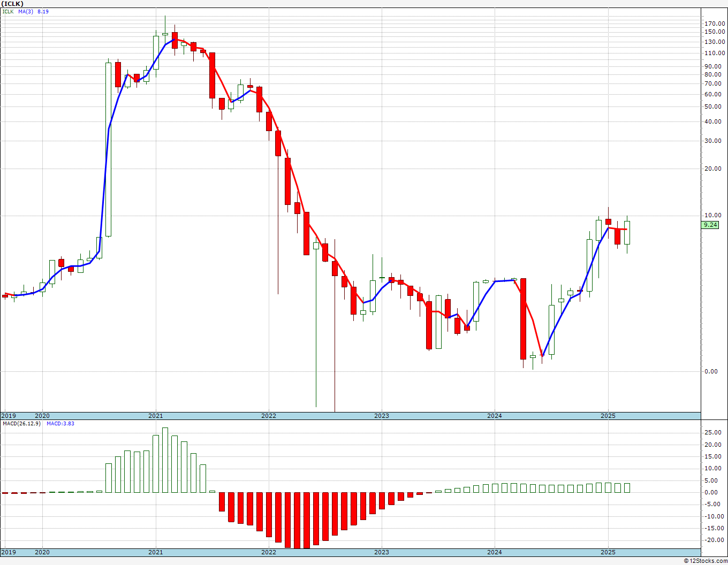Click the green 9.24 current price tag

point(710,225)
